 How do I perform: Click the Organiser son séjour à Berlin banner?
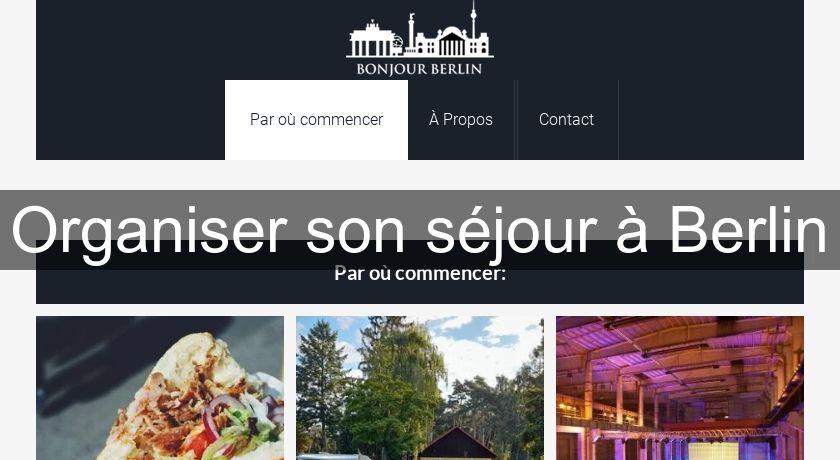[x=420, y=230]
